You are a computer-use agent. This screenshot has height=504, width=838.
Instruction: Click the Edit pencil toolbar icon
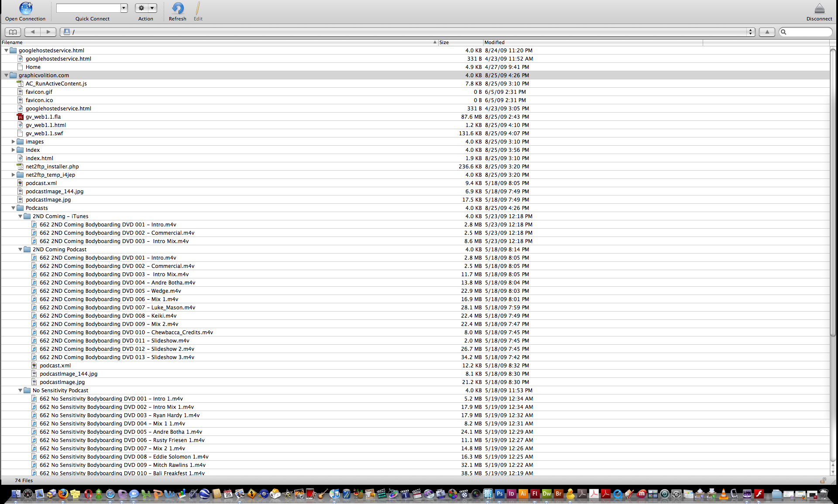(198, 8)
